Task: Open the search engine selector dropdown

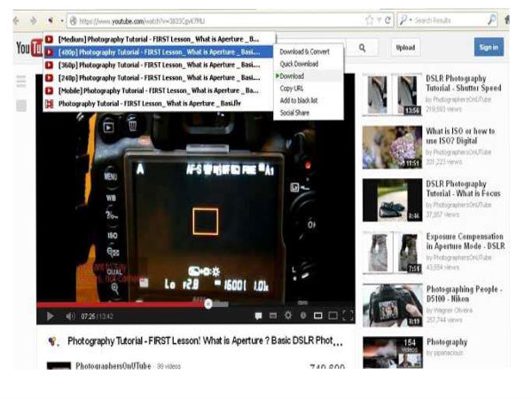Action: 405,20
